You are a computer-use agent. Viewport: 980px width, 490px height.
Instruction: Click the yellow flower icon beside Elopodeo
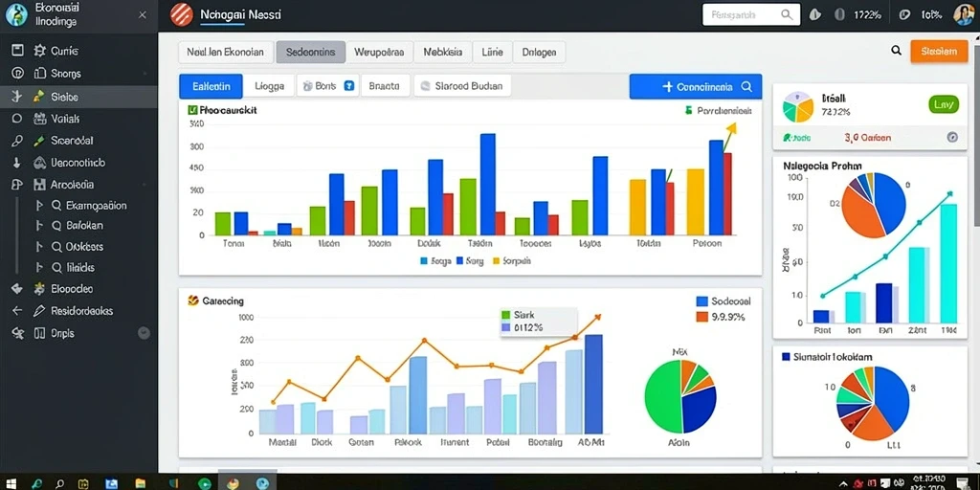point(39,289)
